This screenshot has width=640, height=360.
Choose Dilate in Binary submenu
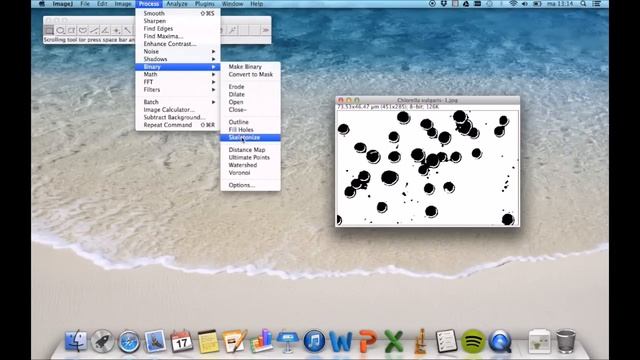pos(251,94)
